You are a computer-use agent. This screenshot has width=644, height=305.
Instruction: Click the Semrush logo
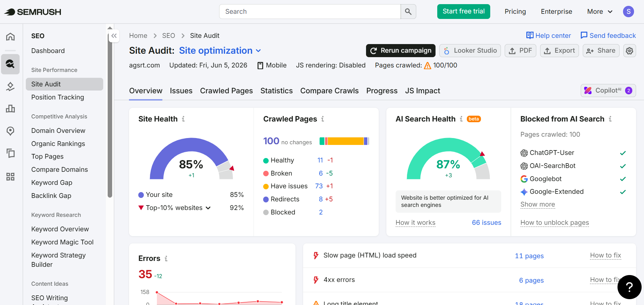[33, 12]
